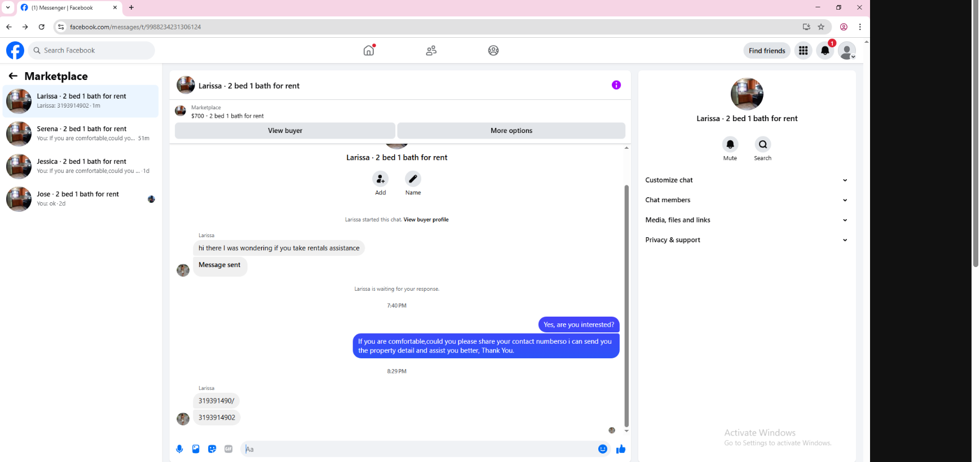
Task: Click the View buyer button
Action: (285, 131)
